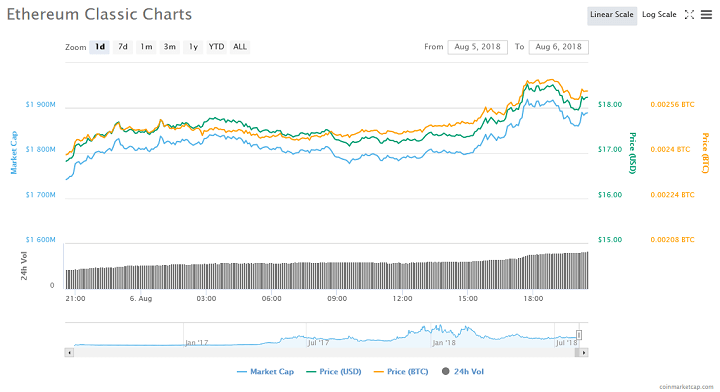The width and height of the screenshot is (720, 392).
Task: Click the 24h Vol axis title
Action: [24, 266]
